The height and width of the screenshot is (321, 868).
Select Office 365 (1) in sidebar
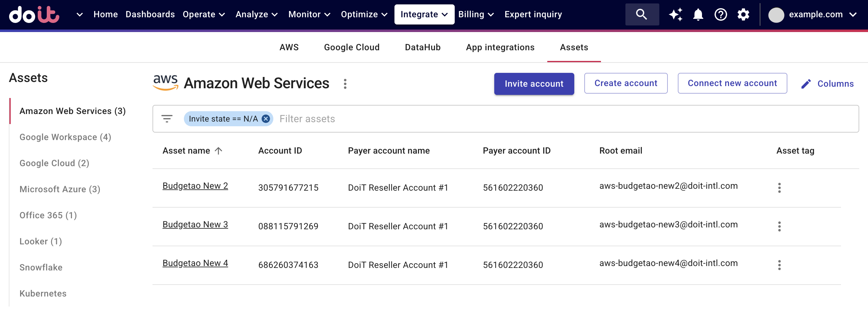pos(48,215)
